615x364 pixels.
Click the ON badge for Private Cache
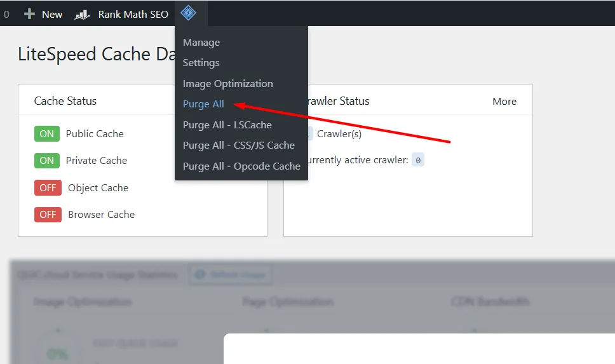tap(46, 161)
